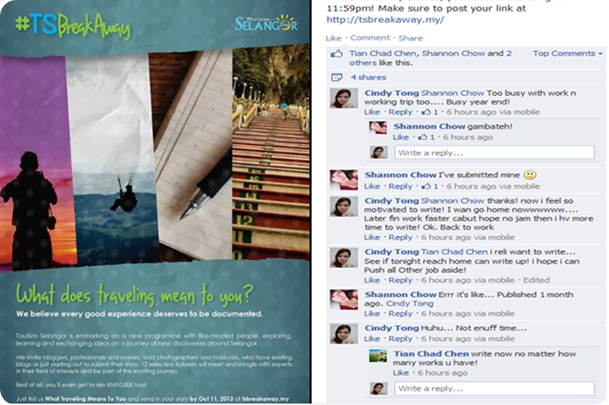Click the bottom 'Write a reply...' field

click(494, 388)
